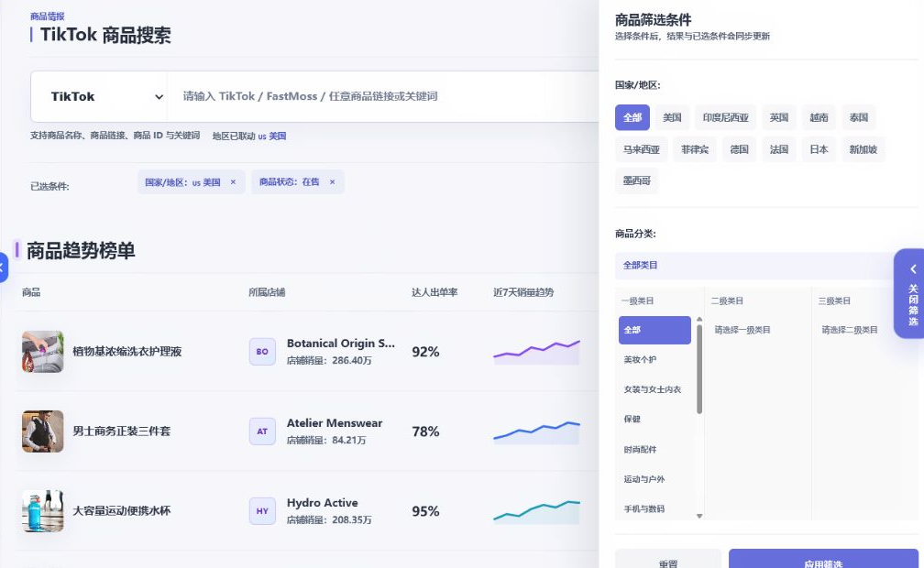Open Botanical Origin shop link

(341, 344)
